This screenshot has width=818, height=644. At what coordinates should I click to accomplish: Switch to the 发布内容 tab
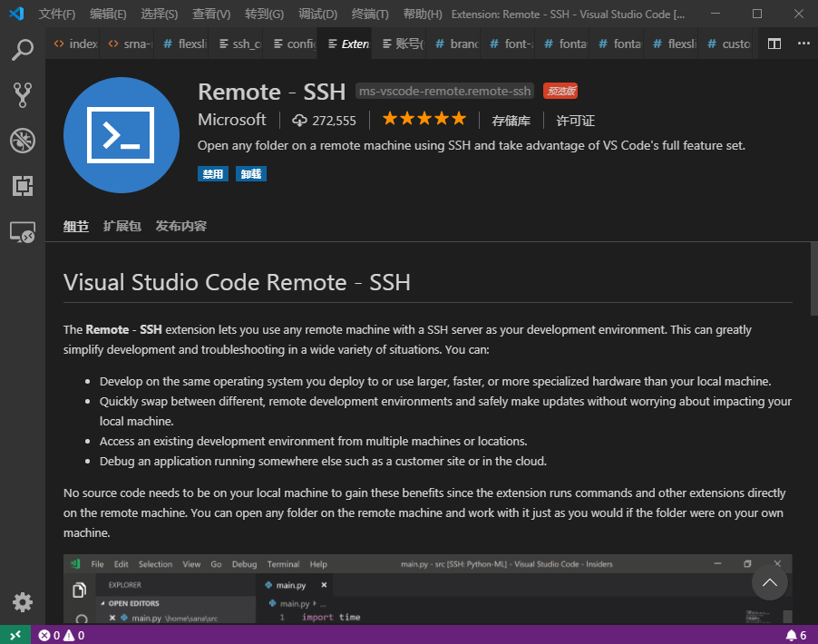181,226
